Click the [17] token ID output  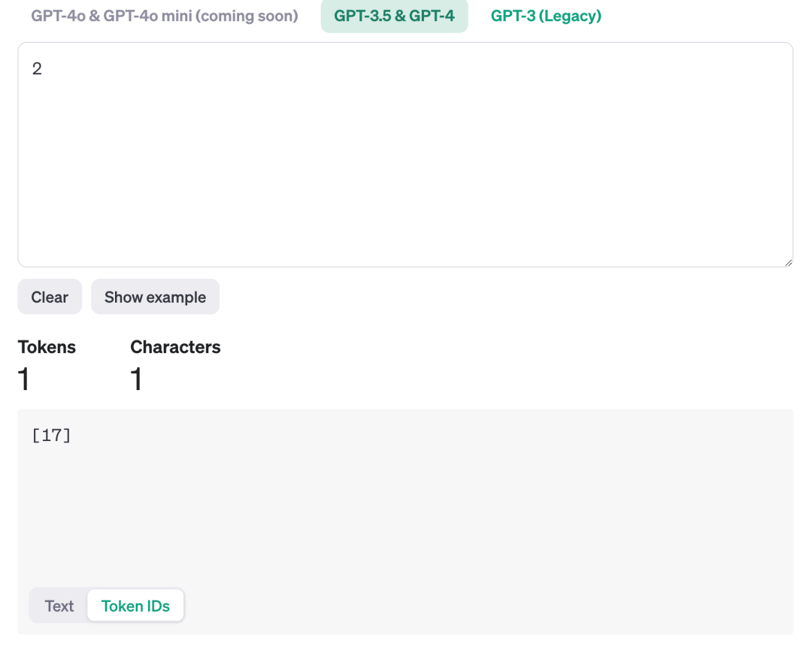(x=51, y=435)
